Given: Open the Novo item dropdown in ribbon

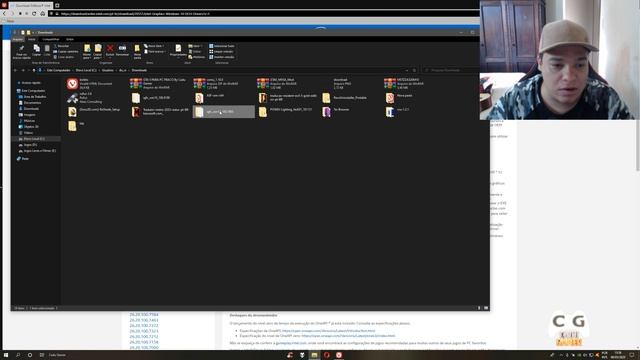Looking at the screenshot, I should tap(154, 46).
